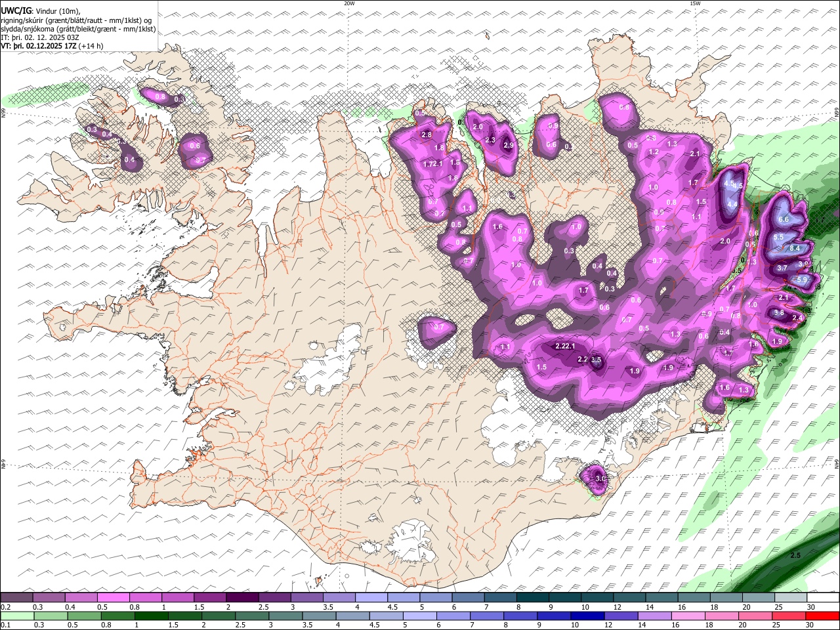Click the 'VT: þri. 02.12.2025 17Z (+14 h)' line
Screen dimensions: 840x630
pos(52,46)
